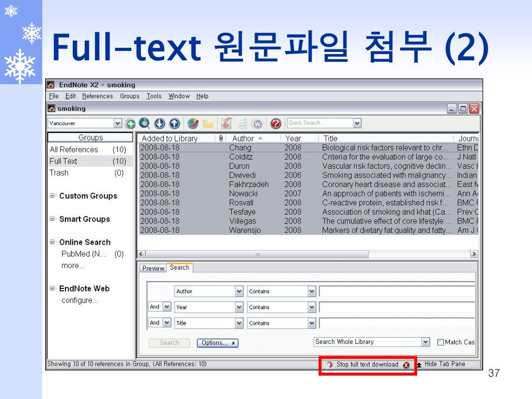Click the configure... link under EndNote Web
Image resolution: width=532 pixels, height=399 pixels.
point(79,300)
